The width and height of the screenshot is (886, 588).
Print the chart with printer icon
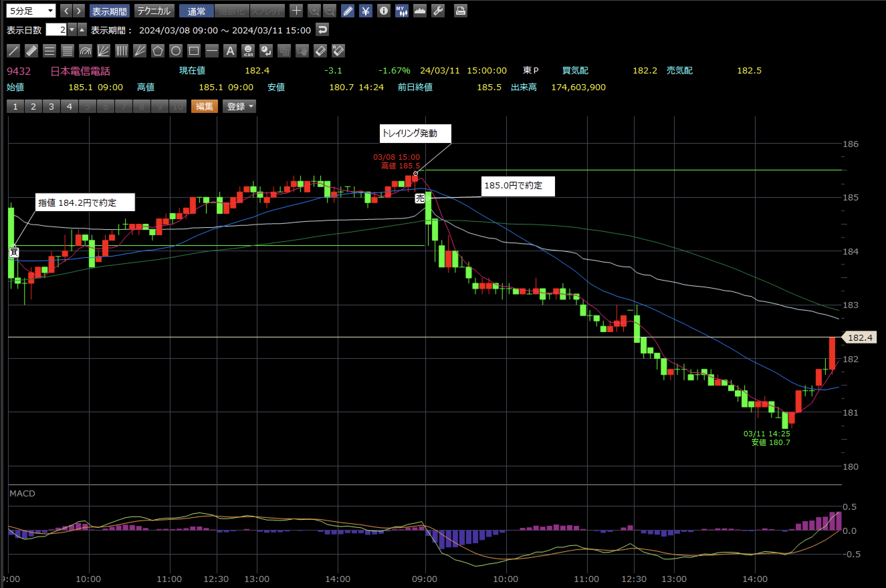coord(460,11)
